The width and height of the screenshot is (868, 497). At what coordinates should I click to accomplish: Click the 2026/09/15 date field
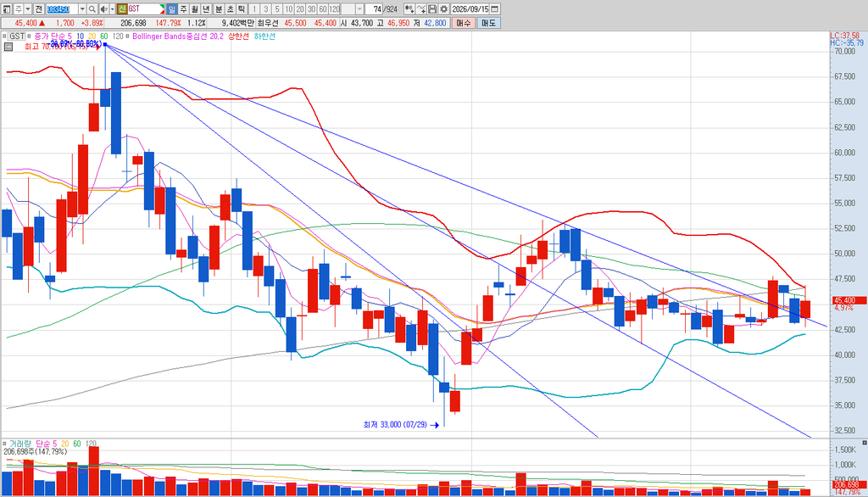470,8
